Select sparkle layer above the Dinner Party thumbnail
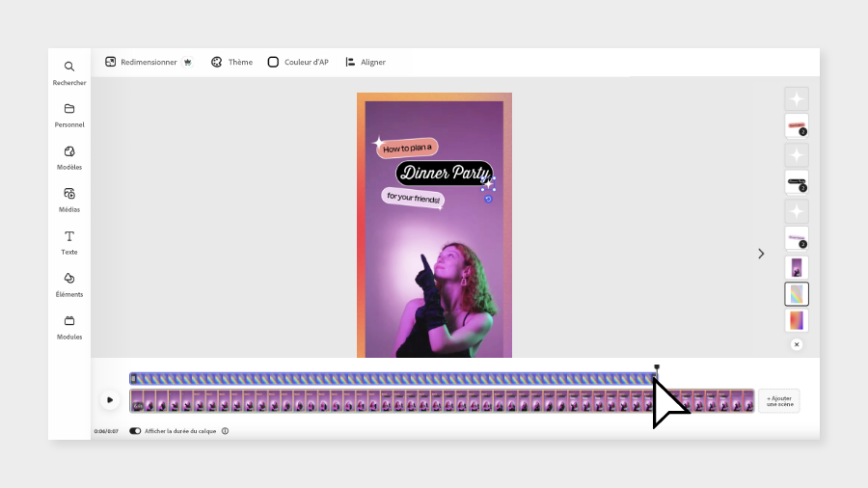Image resolution: width=868 pixels, height=488 pixels. [797, 155]
